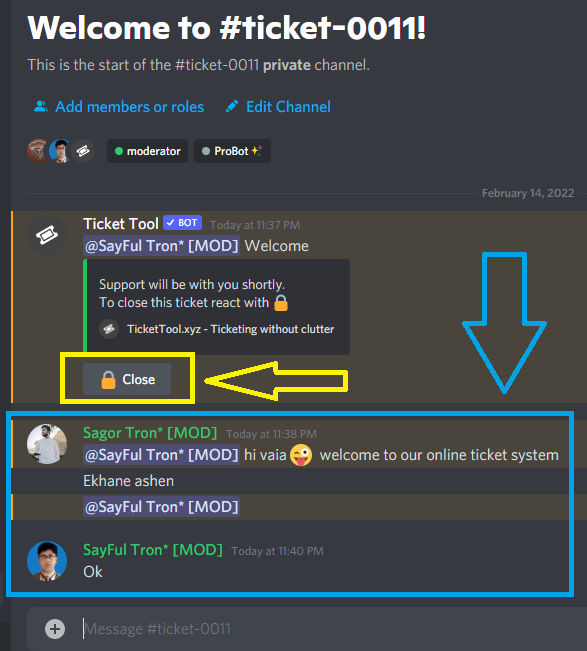Screen dimensions: 587x651
Task: Click the green SayFul Tron* [MOD] username
Action: point(153,550)
